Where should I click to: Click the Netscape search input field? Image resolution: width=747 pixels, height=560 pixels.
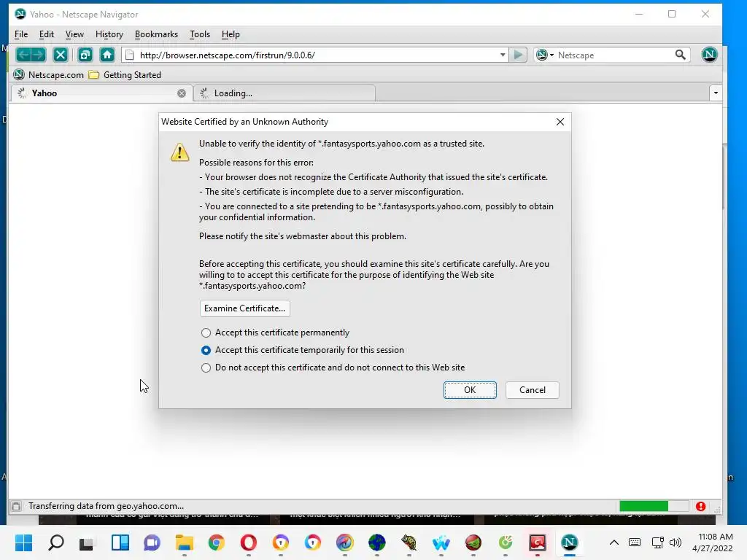(x=614, y=55)
